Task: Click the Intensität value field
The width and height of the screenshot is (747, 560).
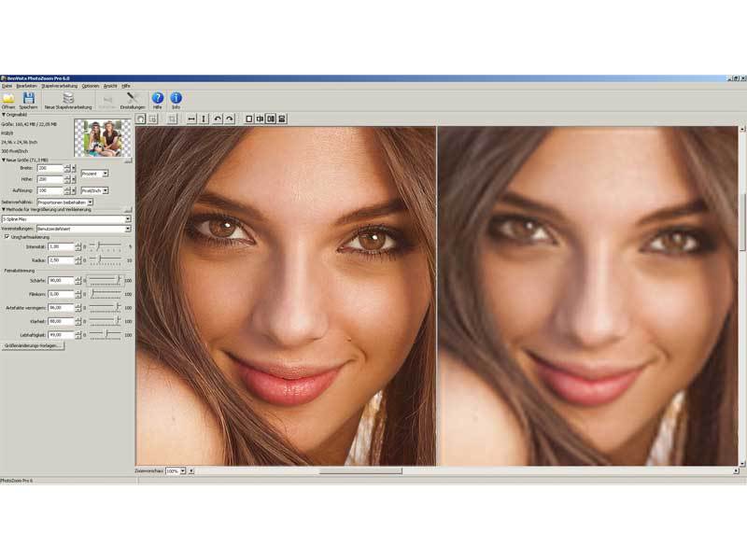Action: pos(61,246)
